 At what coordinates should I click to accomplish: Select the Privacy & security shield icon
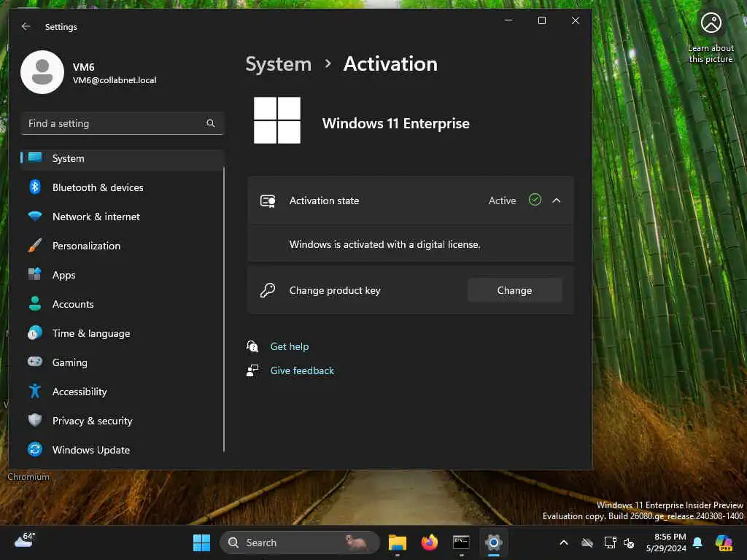[35, 420]
